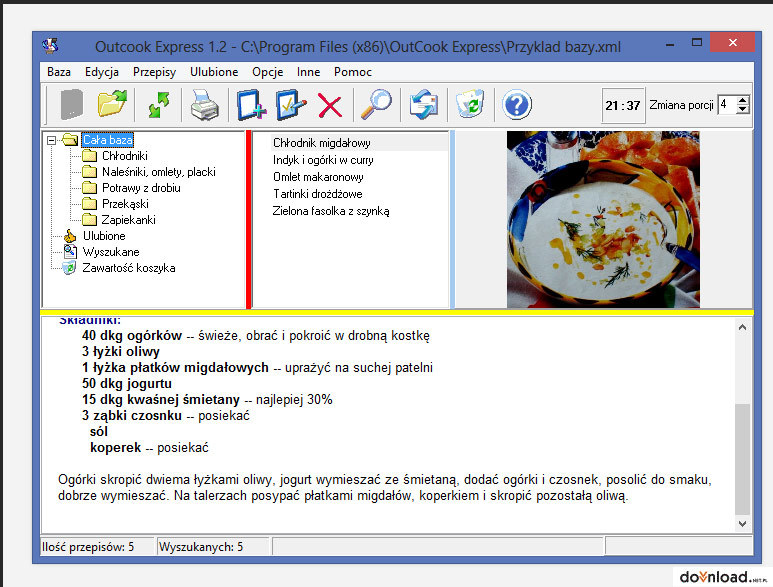773x587 pixels.
Task: Click the Wyszukanych: 5 status text
Action: (x=201, y=547)
